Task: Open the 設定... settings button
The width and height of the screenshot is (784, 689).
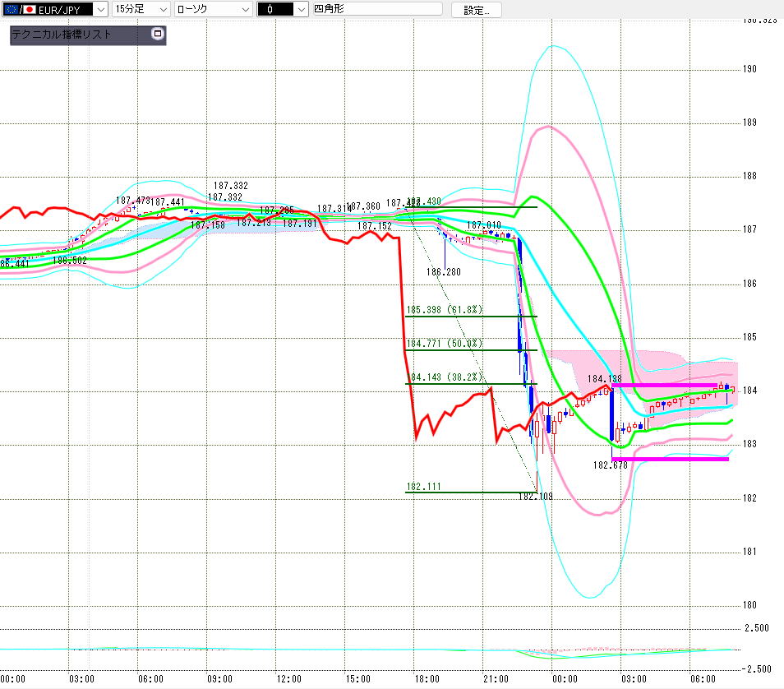Action: tap(476, 10)
